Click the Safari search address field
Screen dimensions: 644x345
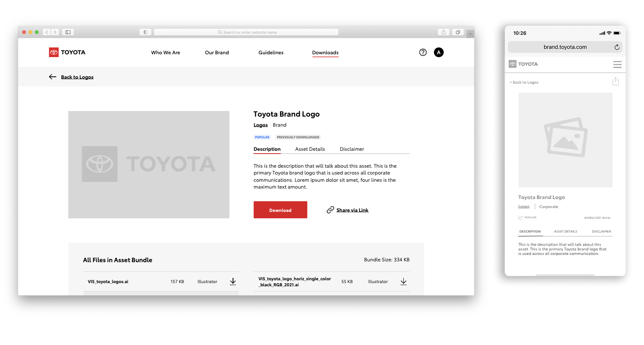point(246,32)
